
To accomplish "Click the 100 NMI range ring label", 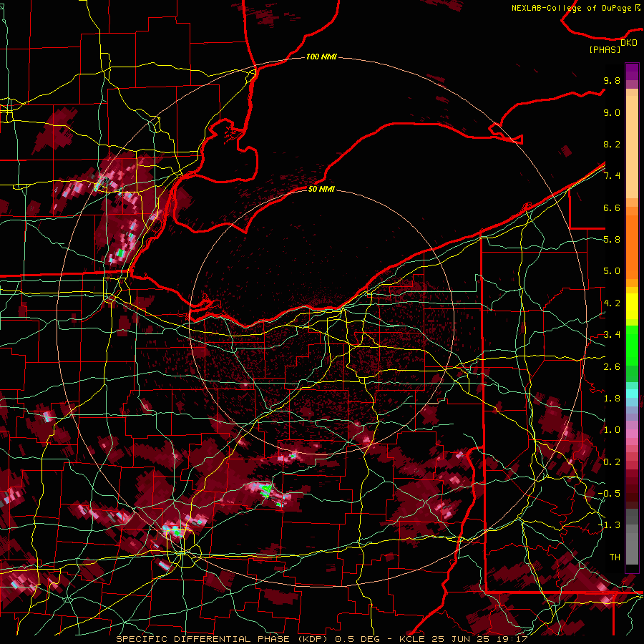I will [321, 57].
